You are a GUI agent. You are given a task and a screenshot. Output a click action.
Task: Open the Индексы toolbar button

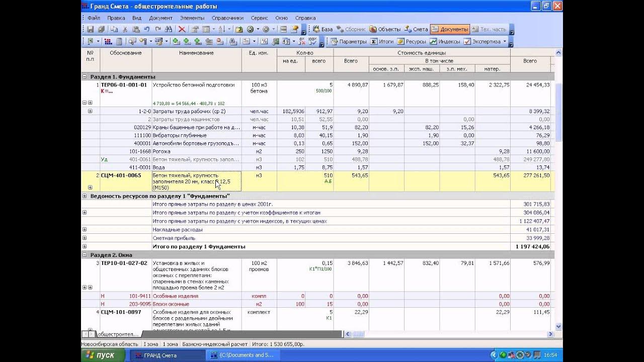pos(445,42)
